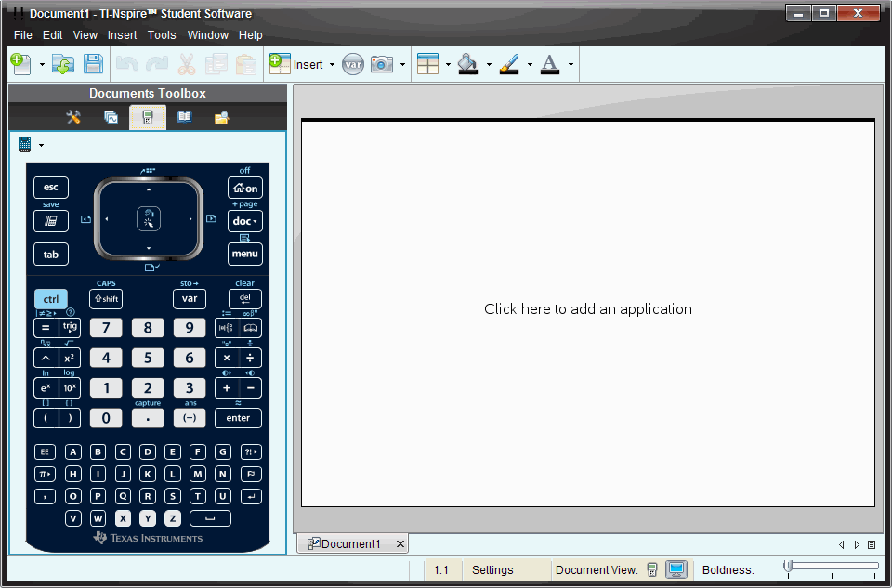892x588 pixels.
Task: Open the Tools menu
Action: tap(162, 34)
